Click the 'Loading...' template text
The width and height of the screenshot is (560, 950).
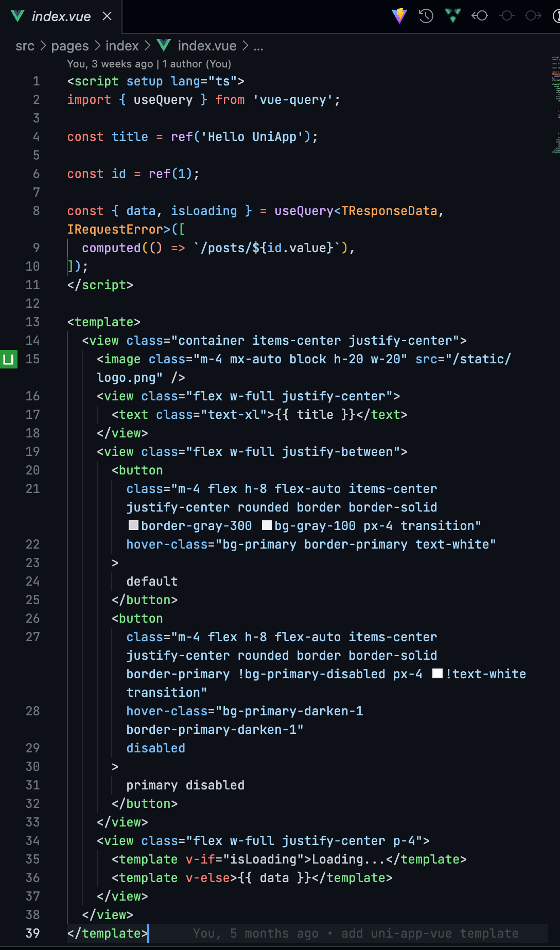click(x=348, y=859)
